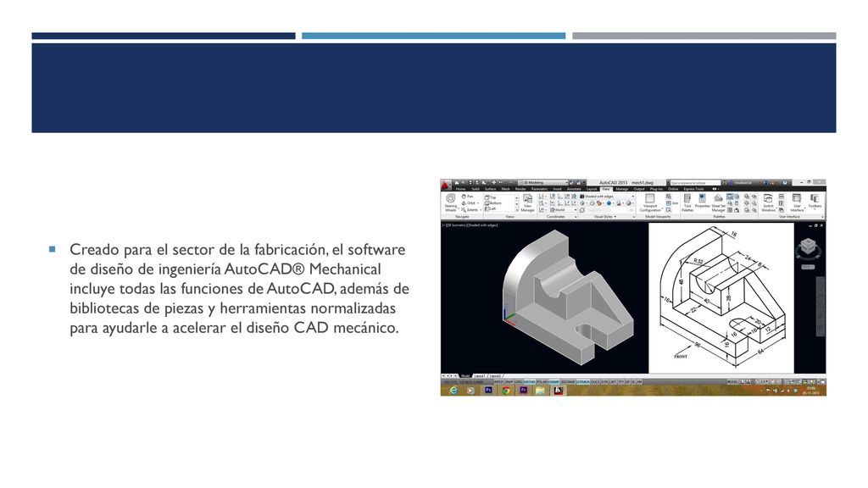Open the Orbit tool dropdown arrow
868x488 pixels.
pyautogui.click(x=478, y=203)
